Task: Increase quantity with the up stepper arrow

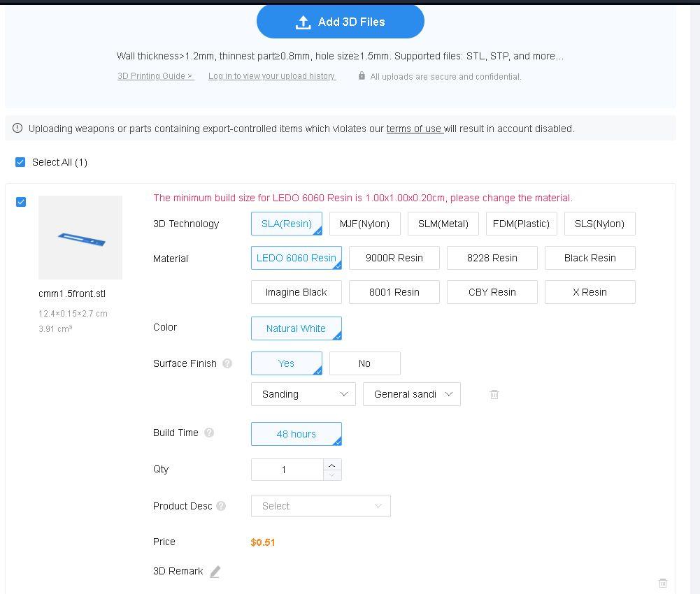Action: click(x=332, y=465)
